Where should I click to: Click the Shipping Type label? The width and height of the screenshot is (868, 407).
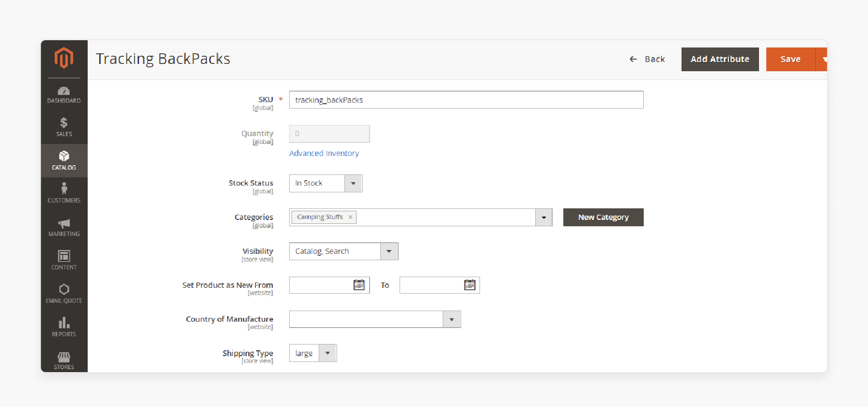pos(248,353)
